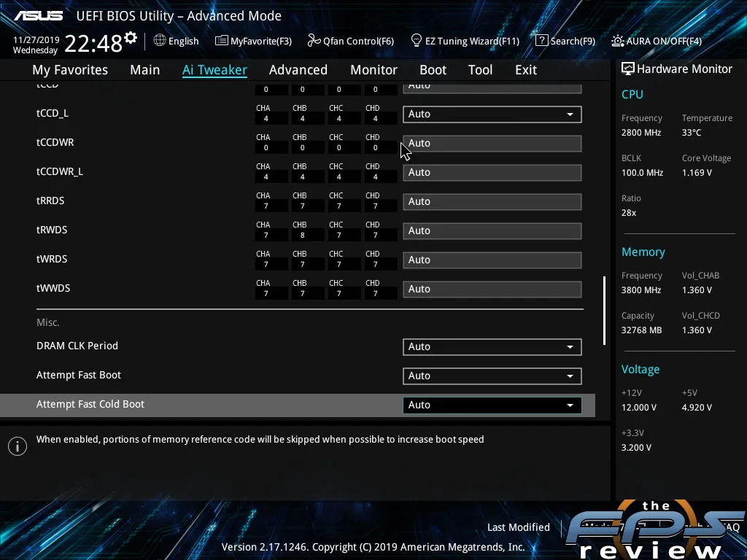
Task: Select the tWRDS setting label
Action: [x=52, y=259]
